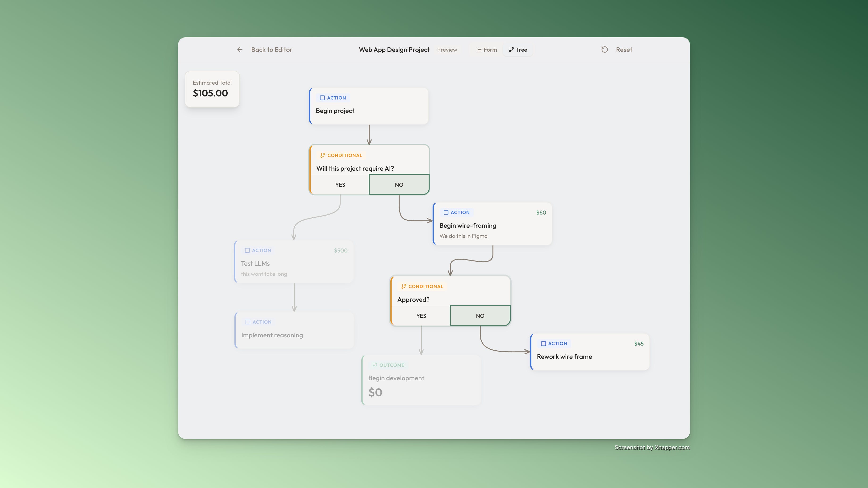
Task: Click the branch icon on AI conditional node
Action: [x=322, y=155]
